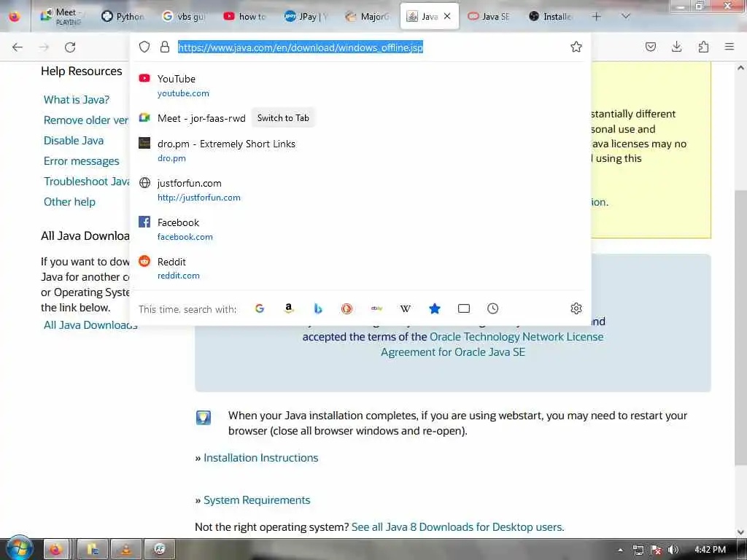The height and width of the screenshot is (560, 747).
Task: Search with Wikipedia this time
Action: [x=405, y=308]
